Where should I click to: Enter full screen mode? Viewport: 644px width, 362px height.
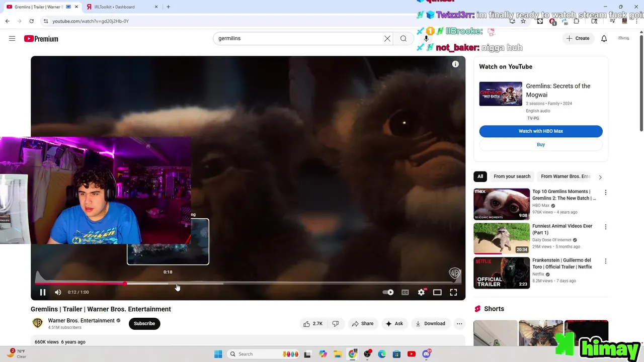click(x=453, y=292)
